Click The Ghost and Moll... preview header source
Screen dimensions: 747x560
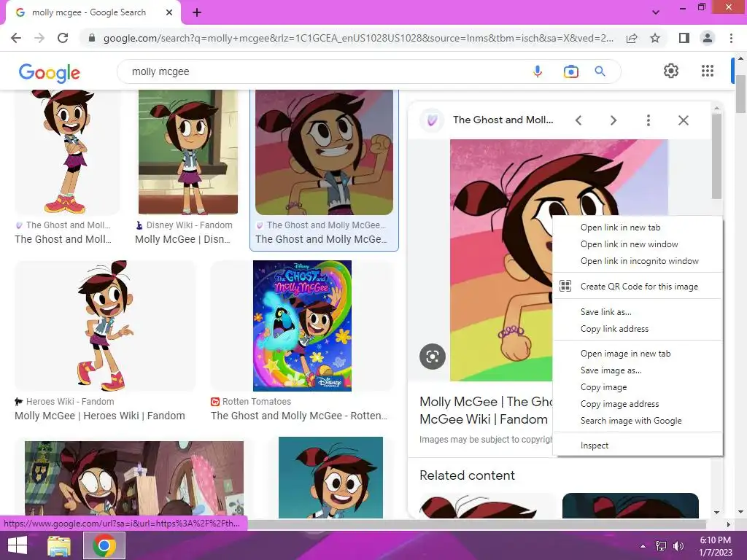click(503, 120)
